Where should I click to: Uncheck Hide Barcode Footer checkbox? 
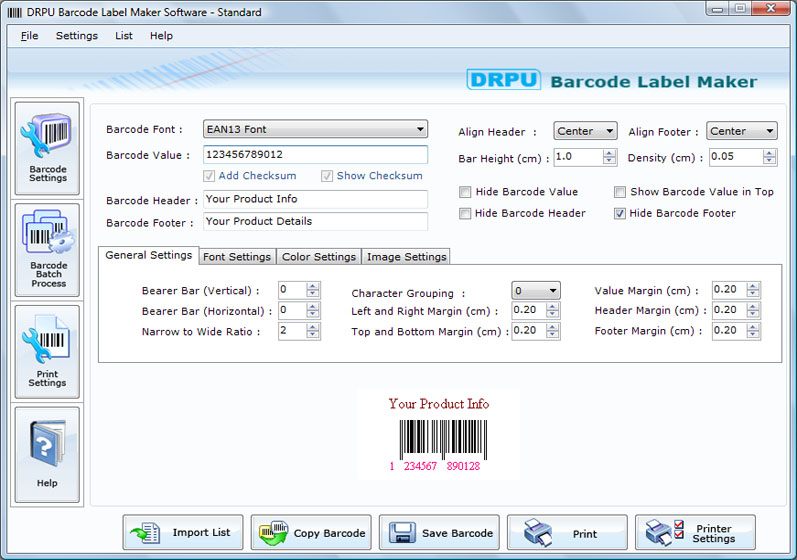[x=620, y=213]
